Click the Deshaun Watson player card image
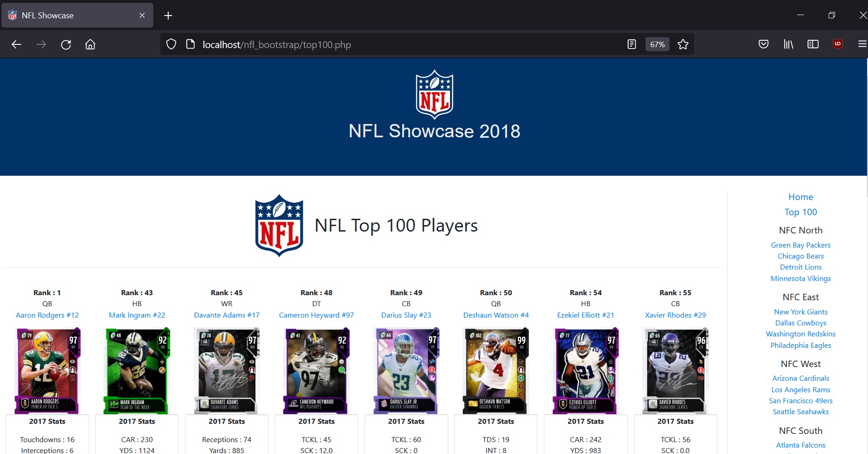 496,370
